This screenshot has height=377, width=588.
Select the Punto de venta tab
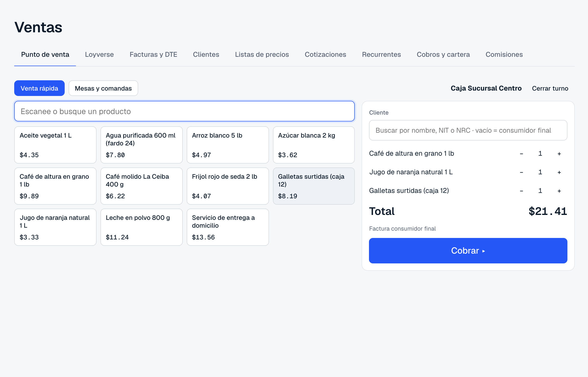pos(45,54)
